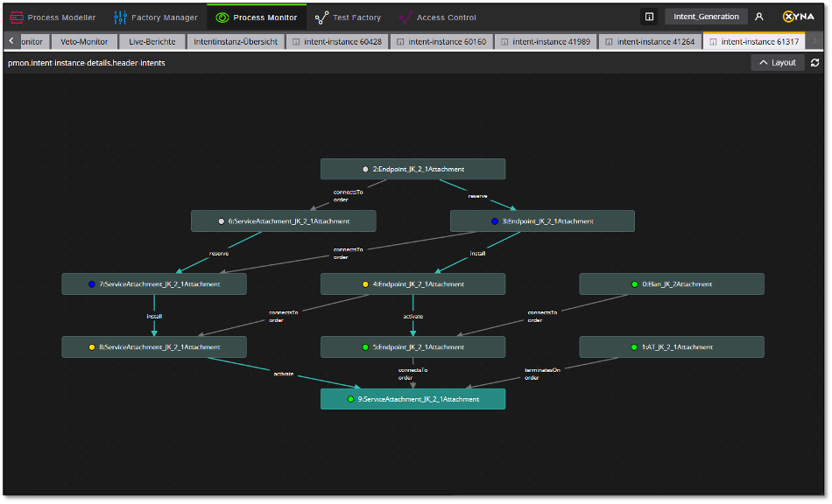
Task: Click node 0:Elan_JK_2Attachment
Action: coord(672,284)
